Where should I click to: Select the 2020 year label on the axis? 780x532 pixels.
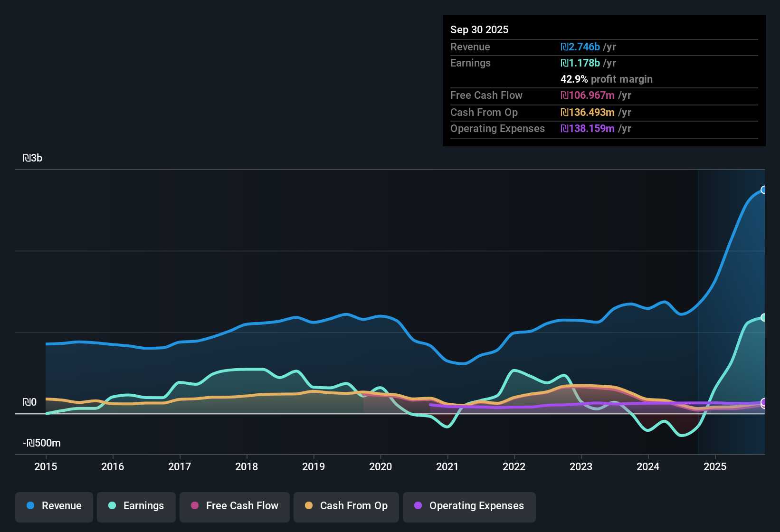pyautogui.click(x=380, y=467)
